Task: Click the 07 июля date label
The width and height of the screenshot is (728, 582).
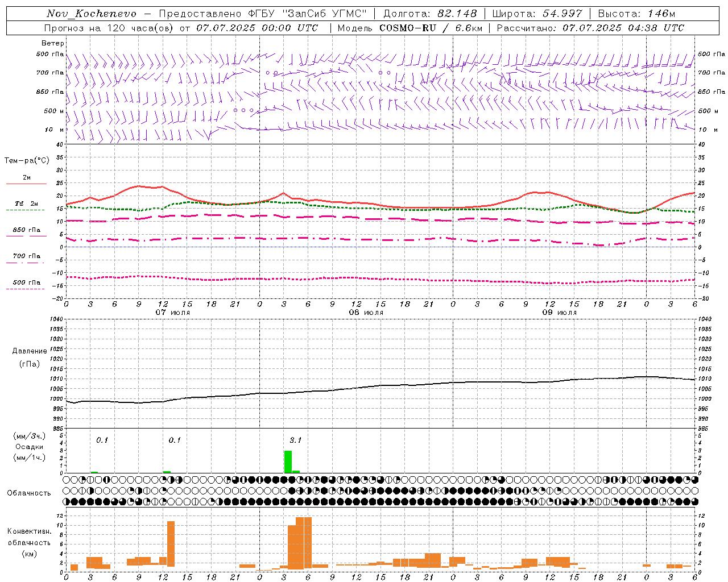Action: coord(173,312)
